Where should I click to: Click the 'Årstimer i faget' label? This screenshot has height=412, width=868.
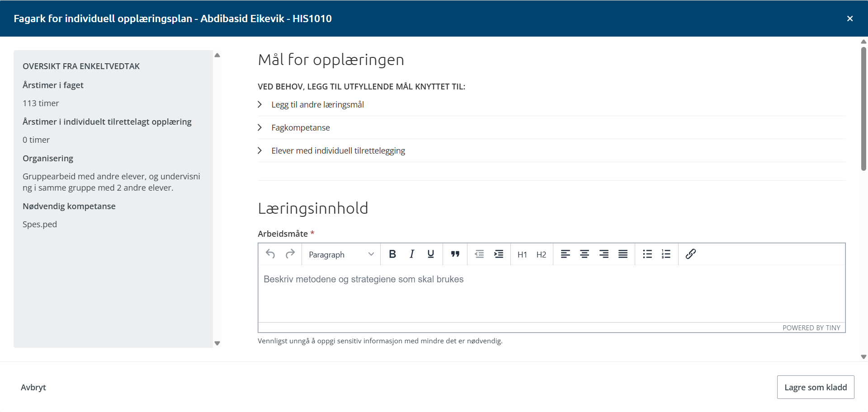point(53,85)
